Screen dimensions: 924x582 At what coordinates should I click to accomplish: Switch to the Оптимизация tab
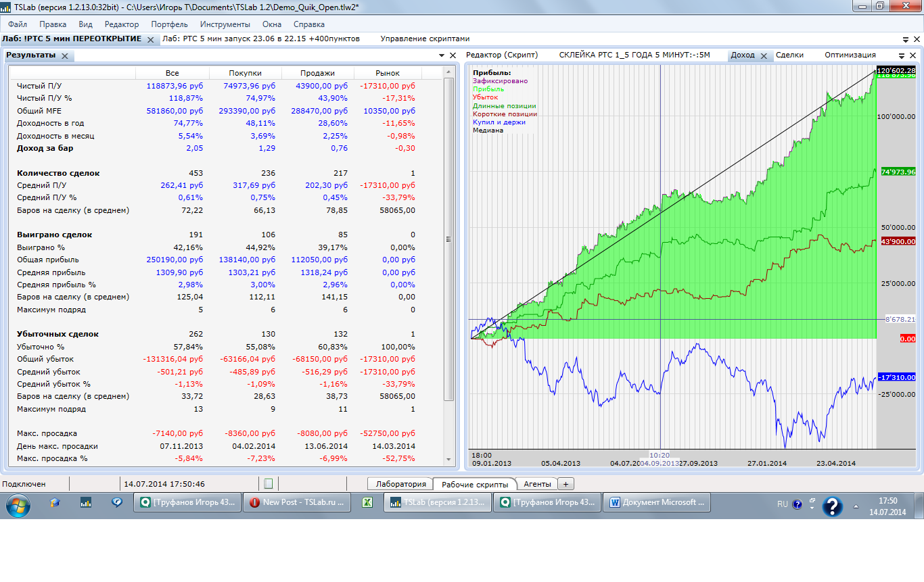[x=850, y=55]
